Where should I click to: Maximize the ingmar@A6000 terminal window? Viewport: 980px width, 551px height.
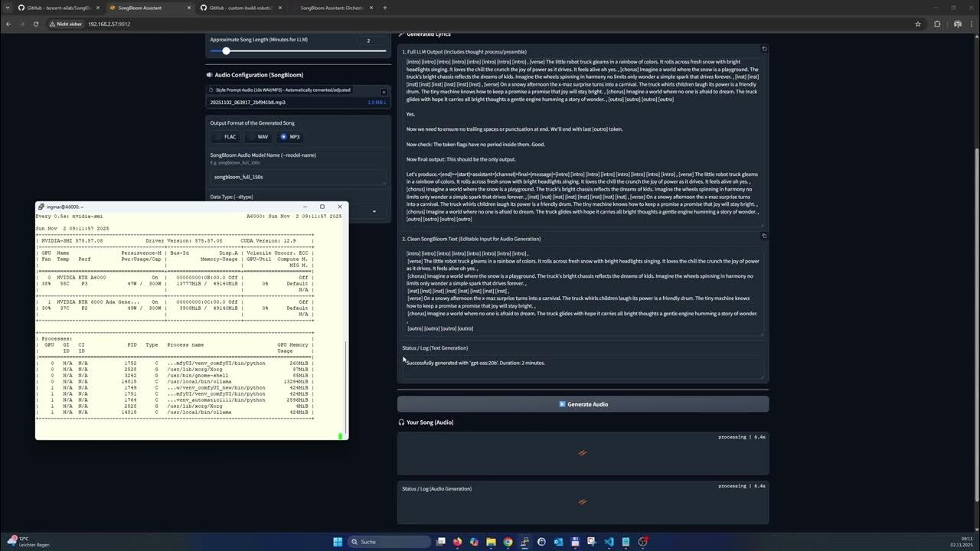(x=322, y=207)
